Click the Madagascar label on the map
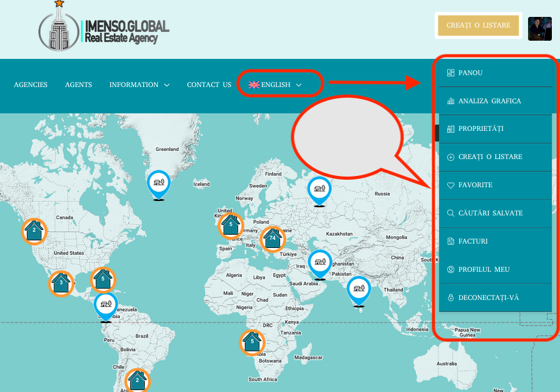The height and width of the screenshot is (392, 560). (309, 358)
